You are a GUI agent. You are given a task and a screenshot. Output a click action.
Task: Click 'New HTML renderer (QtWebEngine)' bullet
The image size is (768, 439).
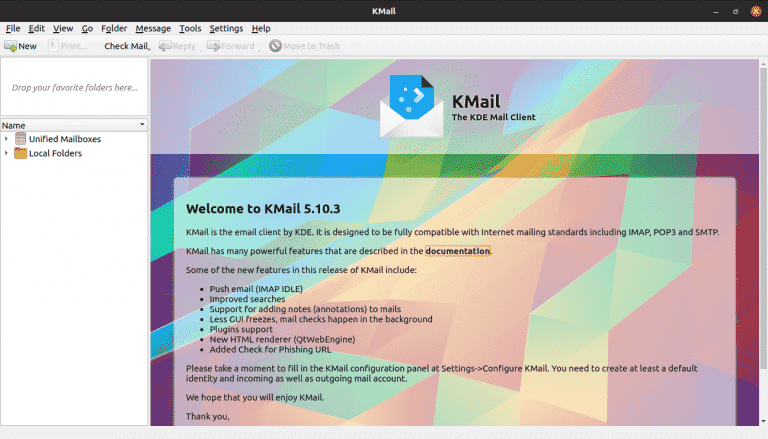click(x=282, y=339)
